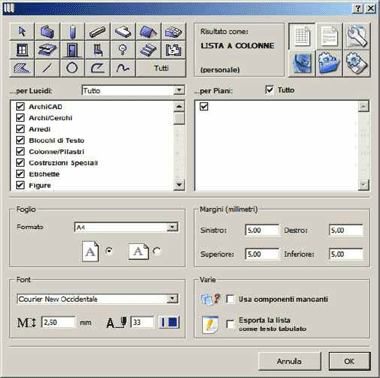Click the Tutti button in tool grid
The width and height of the screenshot is (380, 378).
[161, 68]
